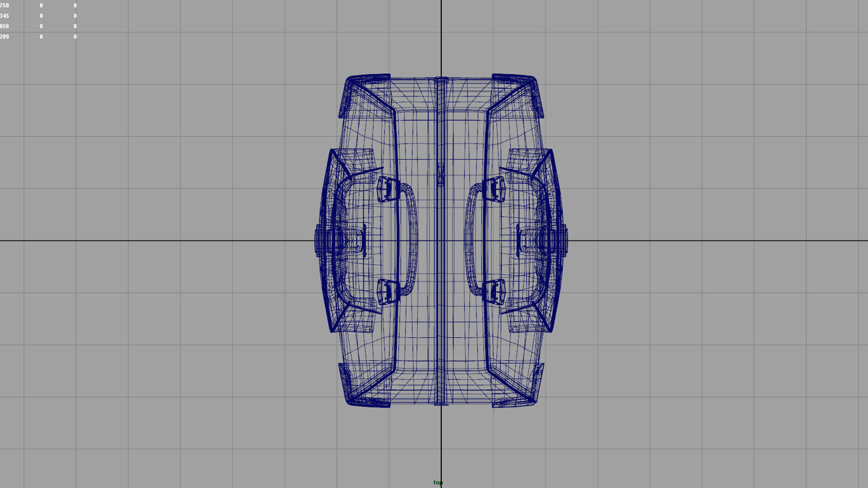The width and height of the screenshot is (868, 488).
Task: Select the zipper pull near the center seam
Action: [x=441, y=175]
